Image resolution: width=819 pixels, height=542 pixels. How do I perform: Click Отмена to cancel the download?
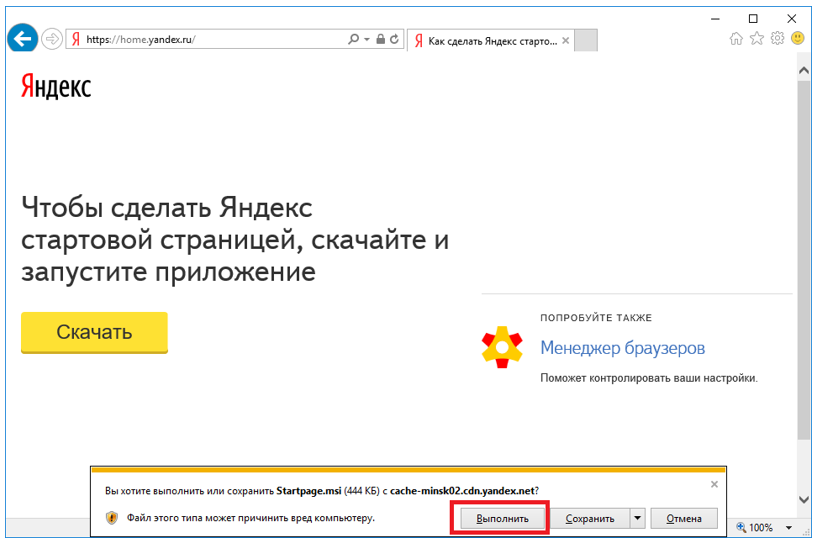coord(684,519)
